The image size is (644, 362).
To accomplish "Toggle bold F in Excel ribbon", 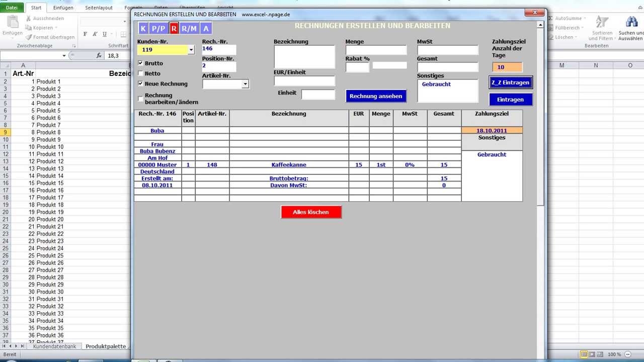I will click(x=85, y=34).
